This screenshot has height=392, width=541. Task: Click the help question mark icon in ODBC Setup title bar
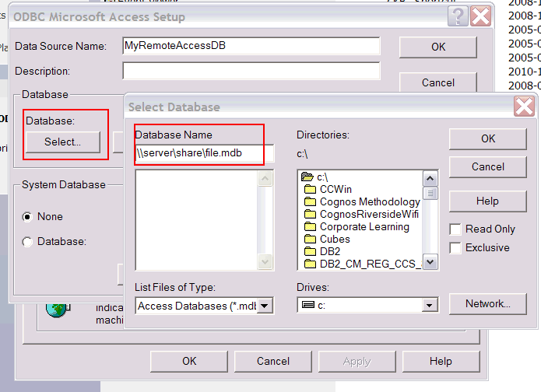point(458,16)
